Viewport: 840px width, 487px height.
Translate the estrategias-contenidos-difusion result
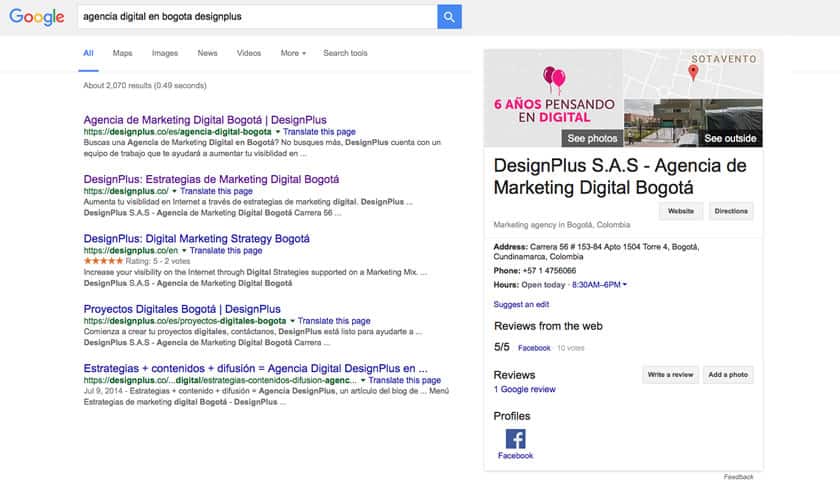pos(405,380)
